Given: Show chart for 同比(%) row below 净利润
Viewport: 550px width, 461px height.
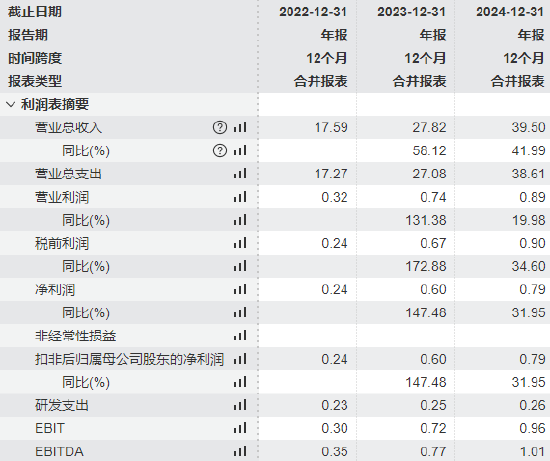Looking at the screenshot, I should coord(240,312).
